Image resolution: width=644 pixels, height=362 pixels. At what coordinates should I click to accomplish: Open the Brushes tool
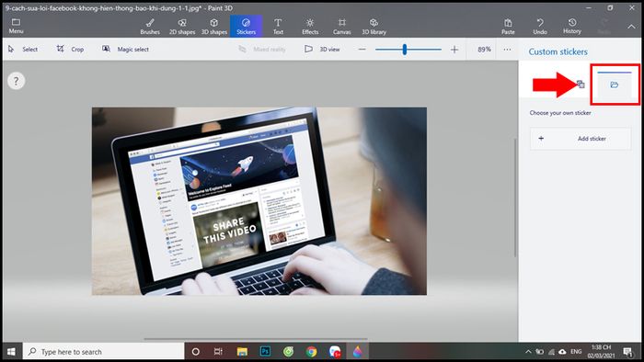[x=150, y=27]
